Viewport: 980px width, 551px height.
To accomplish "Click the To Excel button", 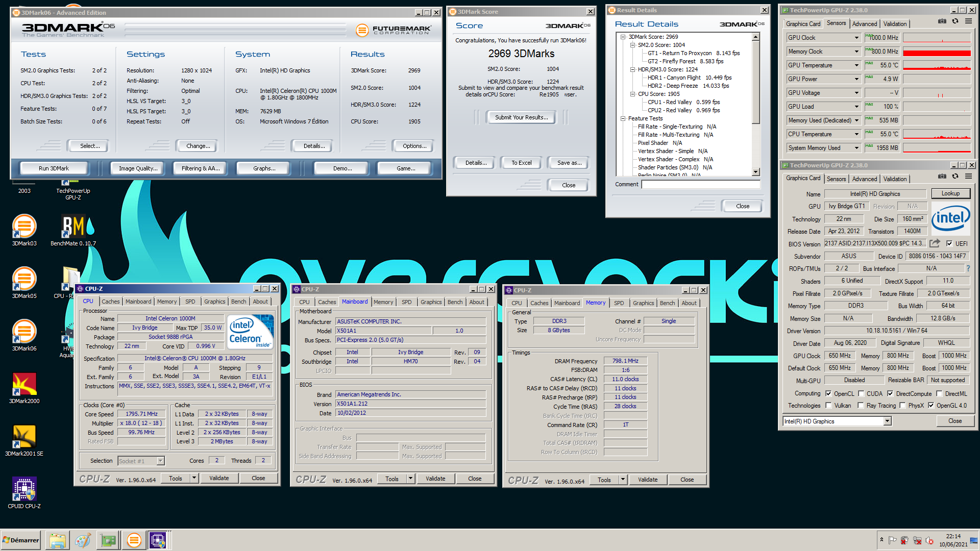I will (521, 163).
